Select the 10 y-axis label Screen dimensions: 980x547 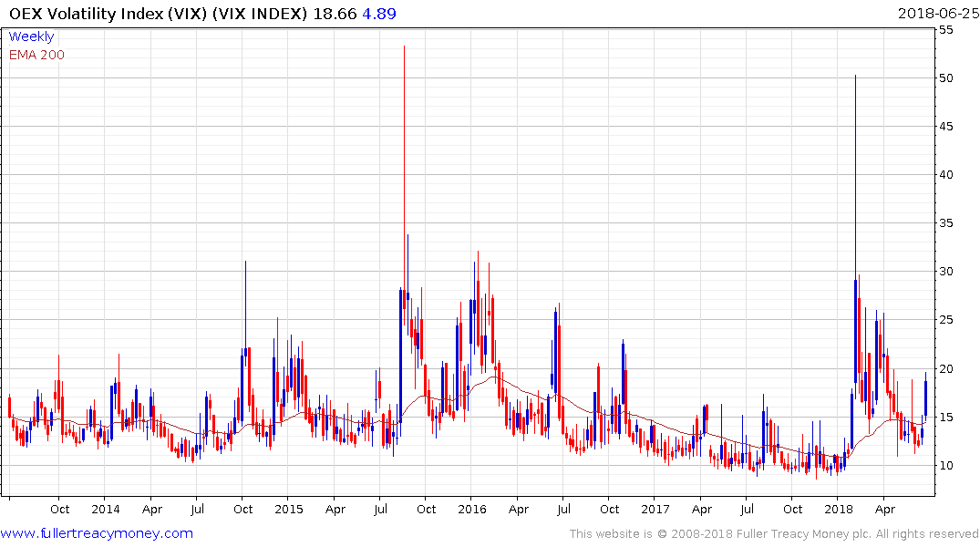tap(945, 466)
